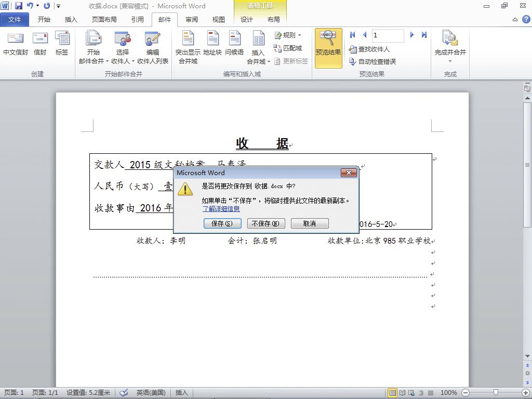Click the zoom out minus button
The height and width of the screenshot is (399, 532).
pos(465,393)
